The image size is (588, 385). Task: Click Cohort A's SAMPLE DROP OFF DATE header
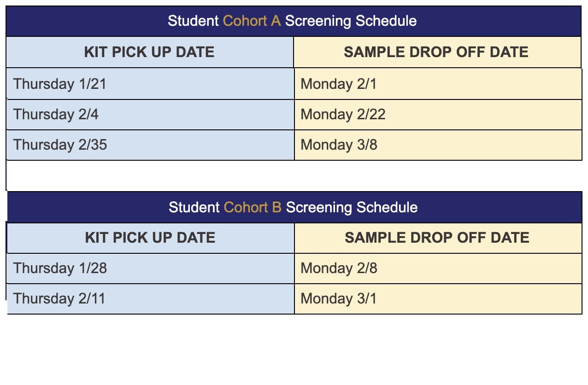[x=436, y=52]
